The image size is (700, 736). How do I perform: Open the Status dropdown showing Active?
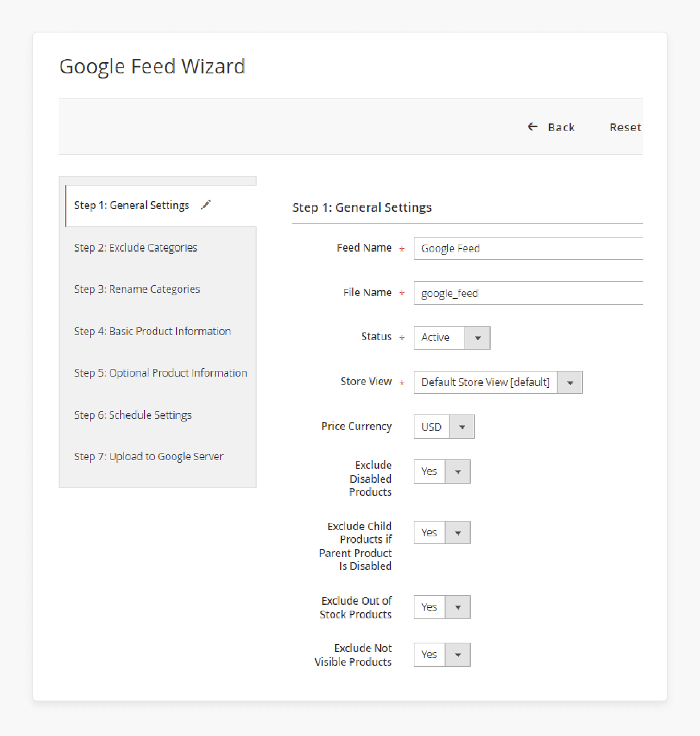[452, 338]
